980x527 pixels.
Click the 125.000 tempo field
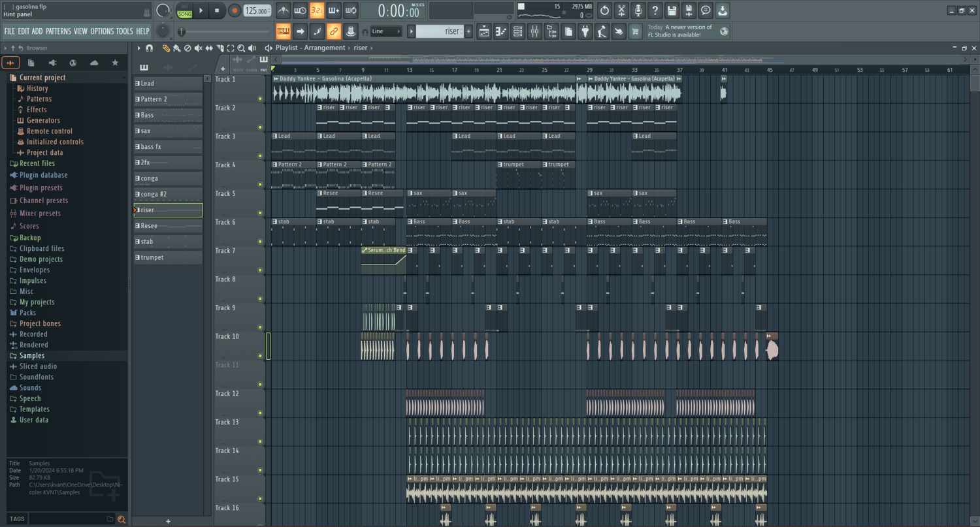click(257, 10)
